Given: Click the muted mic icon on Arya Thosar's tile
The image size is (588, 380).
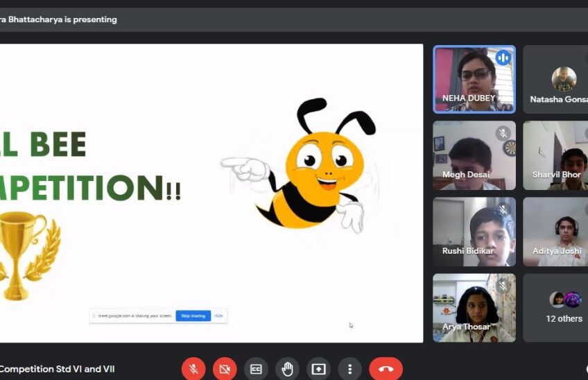Looking at the screenshot, I should pos(503,285).
